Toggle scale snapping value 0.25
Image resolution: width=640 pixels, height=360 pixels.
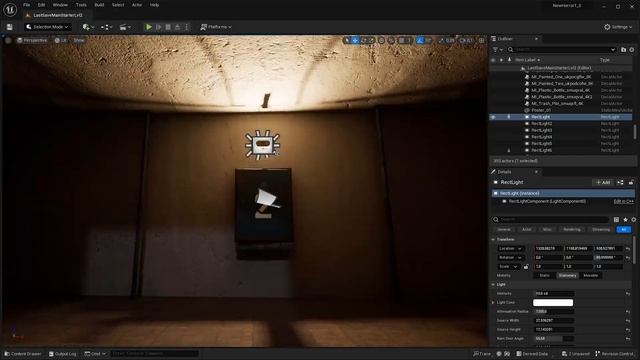point(447,40)
